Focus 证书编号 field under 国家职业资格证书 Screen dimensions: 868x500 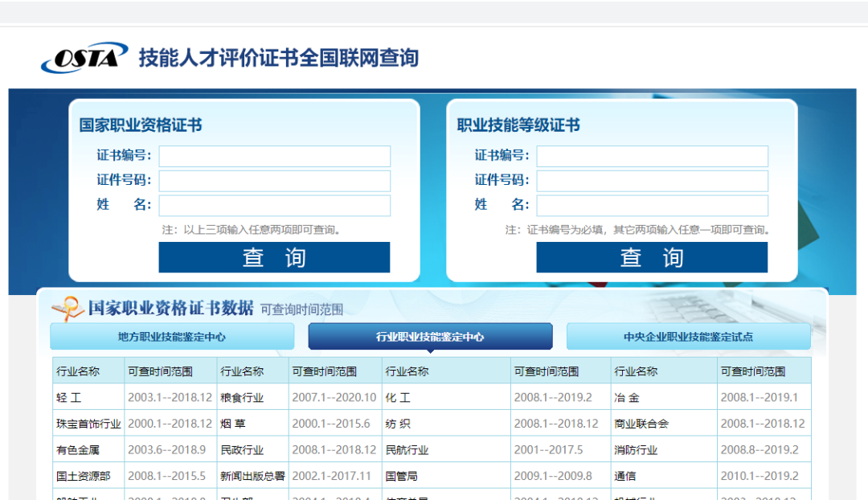(274, 156)
